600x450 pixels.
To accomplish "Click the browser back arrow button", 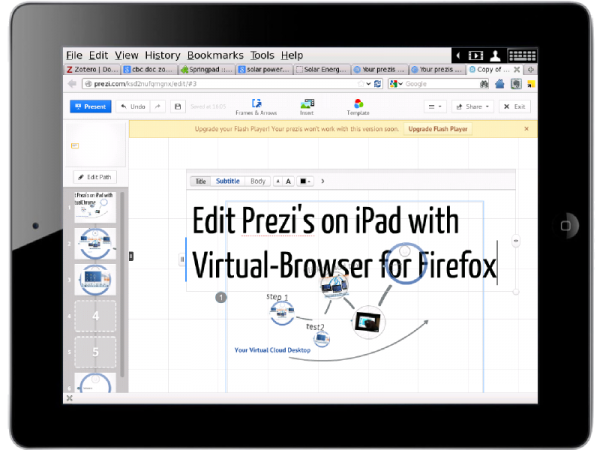I will click(73, 84).
